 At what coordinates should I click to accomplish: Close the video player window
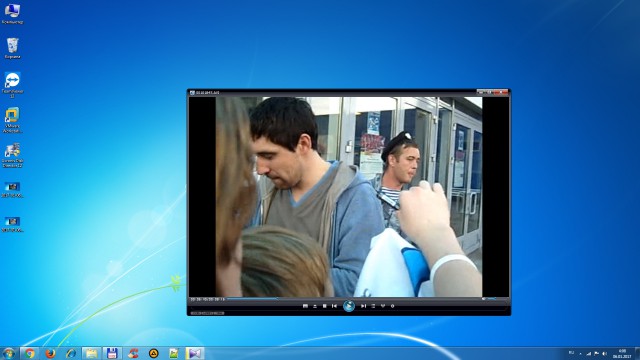(x=501, y=92)
